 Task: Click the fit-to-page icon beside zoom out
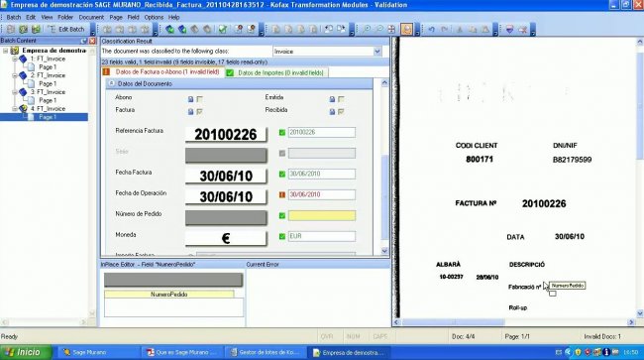391,29
